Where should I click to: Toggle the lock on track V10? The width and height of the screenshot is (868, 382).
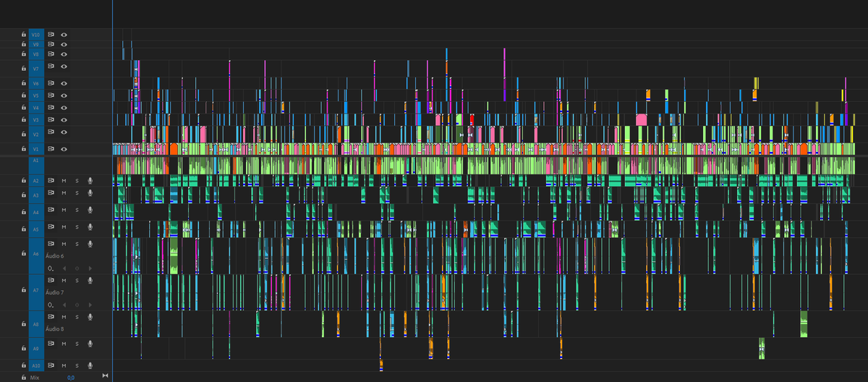click(x=23, y=34)
